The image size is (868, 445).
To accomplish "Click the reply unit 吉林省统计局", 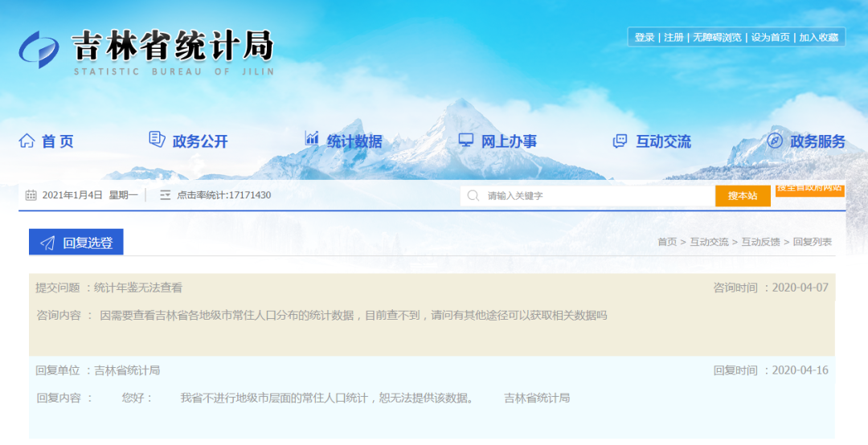I will (x=127, y=370).
